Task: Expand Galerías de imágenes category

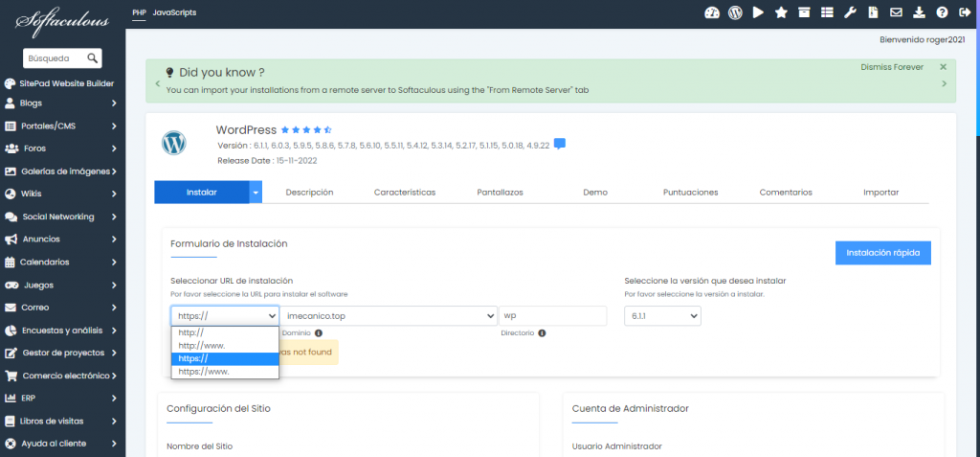Action: point(62,171)
